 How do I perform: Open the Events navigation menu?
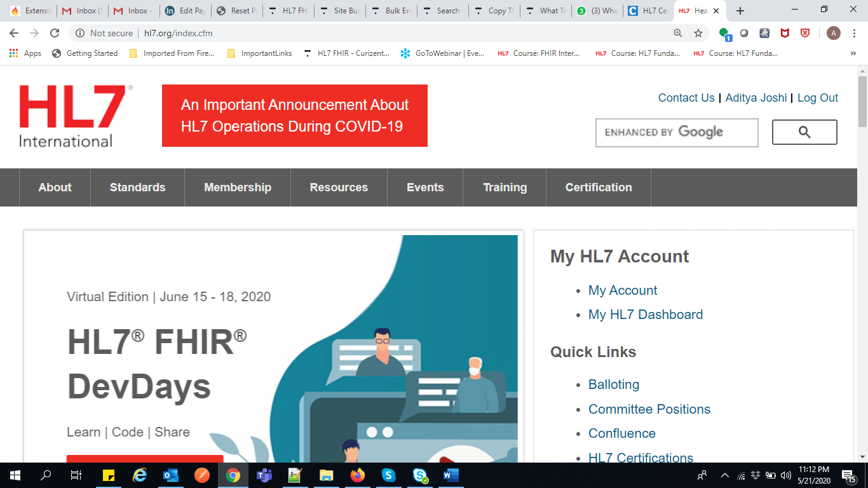tap(425, 187)
